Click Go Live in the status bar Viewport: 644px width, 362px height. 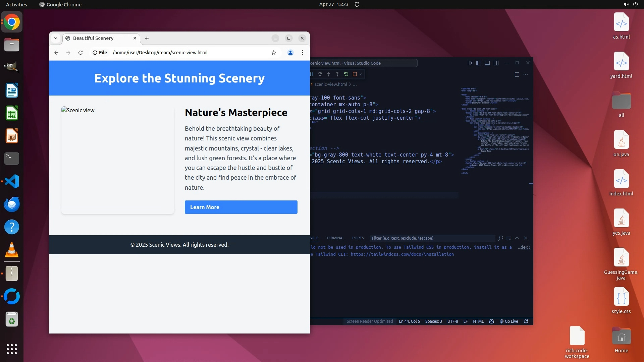pyautogui.click(x=509, y=321)
